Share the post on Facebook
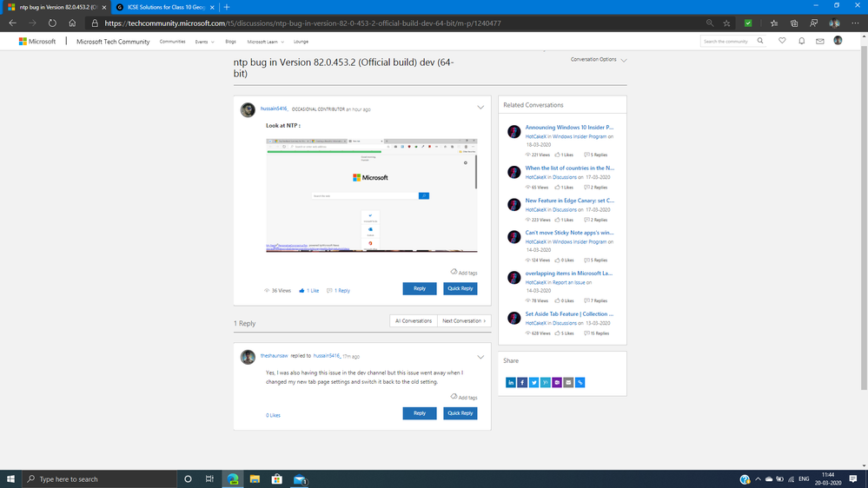The width and height of the screenshot is (868, 488). tap(522, 382)
